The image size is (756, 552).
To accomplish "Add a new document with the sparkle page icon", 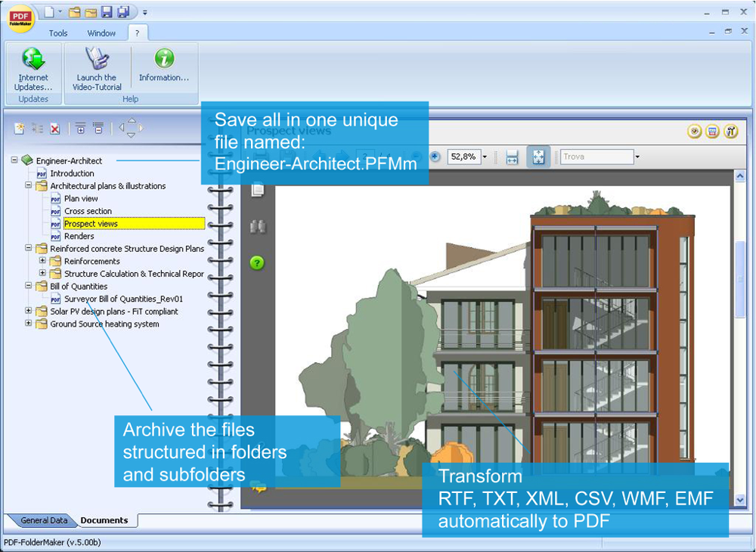I will click(20, 129).
